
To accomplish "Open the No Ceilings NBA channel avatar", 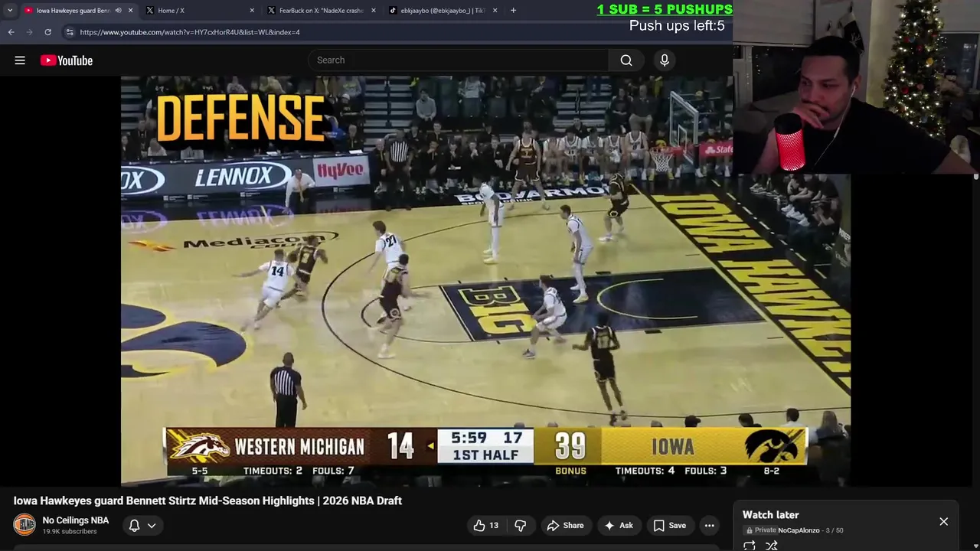I will click(24, 525).
